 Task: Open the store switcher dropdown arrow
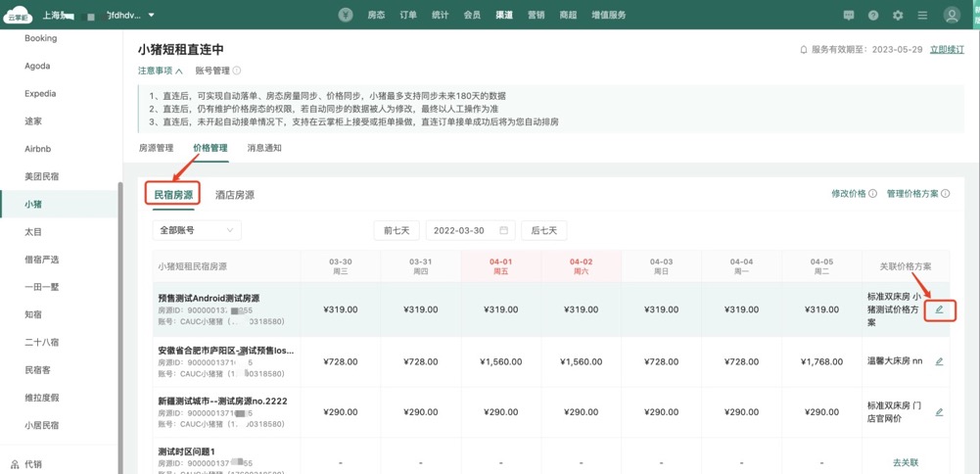(x=152, y=16)
